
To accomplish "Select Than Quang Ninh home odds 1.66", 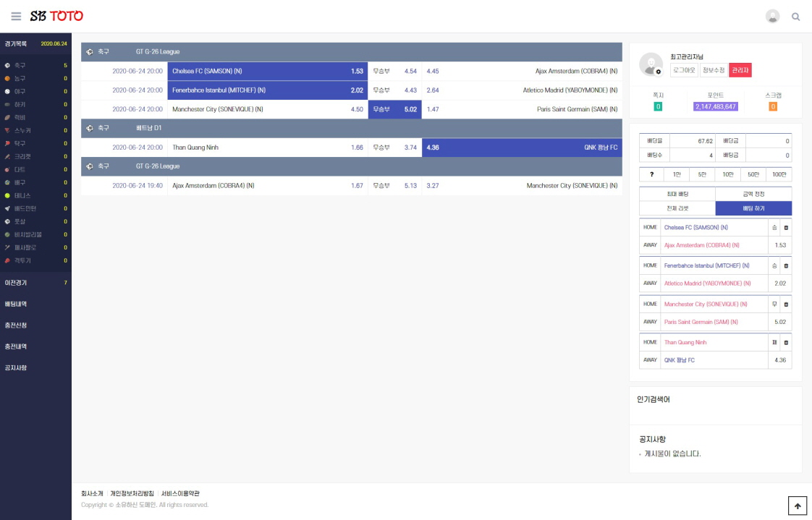I will coord(267,148).
